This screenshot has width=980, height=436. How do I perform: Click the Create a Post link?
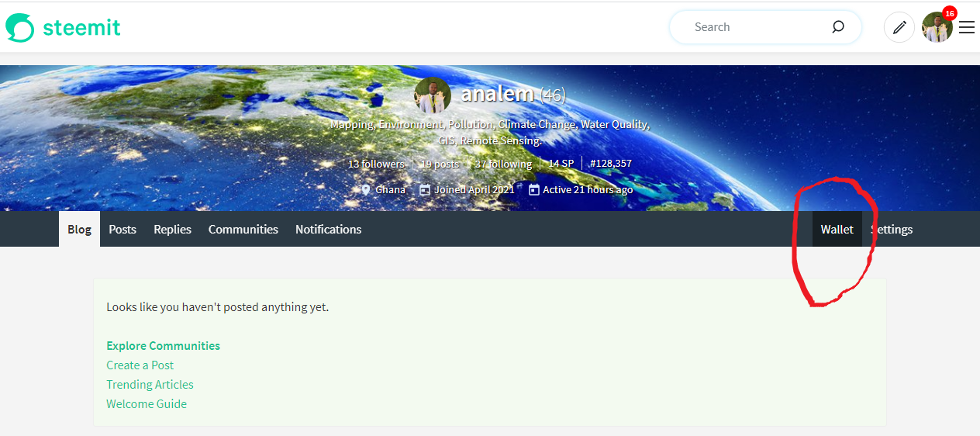click(140, 365)
